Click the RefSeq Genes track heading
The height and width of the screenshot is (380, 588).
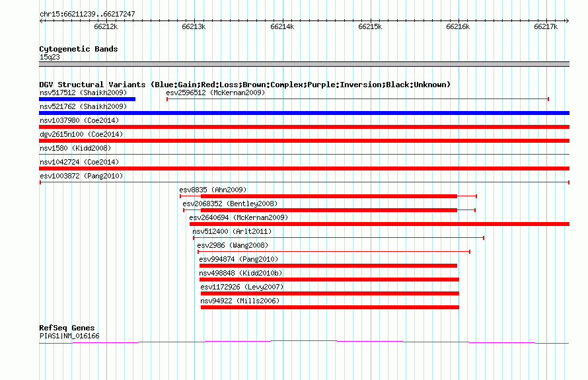coord(67,328)
